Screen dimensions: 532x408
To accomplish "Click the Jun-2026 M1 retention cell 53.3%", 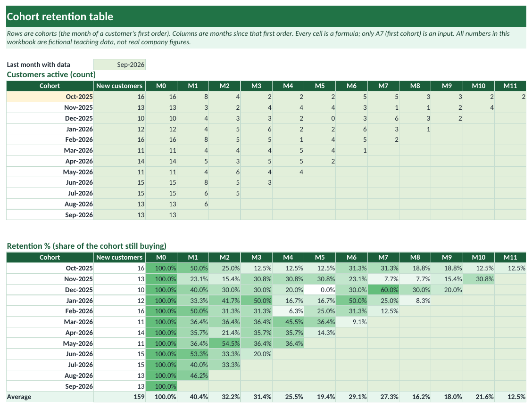I will [193, 354].
